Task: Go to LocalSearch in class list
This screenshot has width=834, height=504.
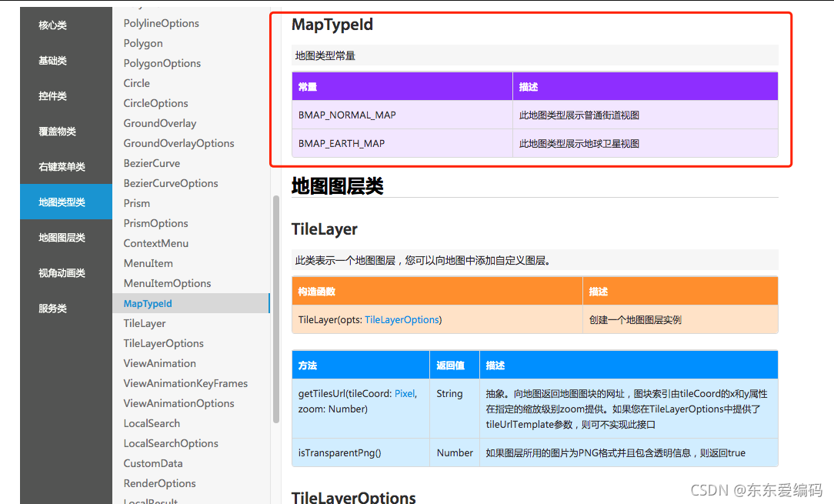Action: click(x=152, y=424)
